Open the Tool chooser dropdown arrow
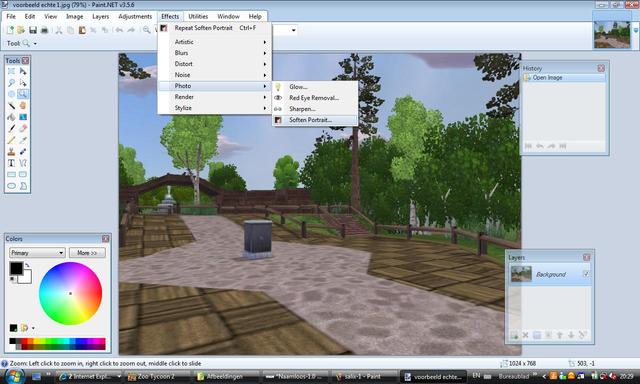Screen dimensions: 640x384 pos(35,43)
